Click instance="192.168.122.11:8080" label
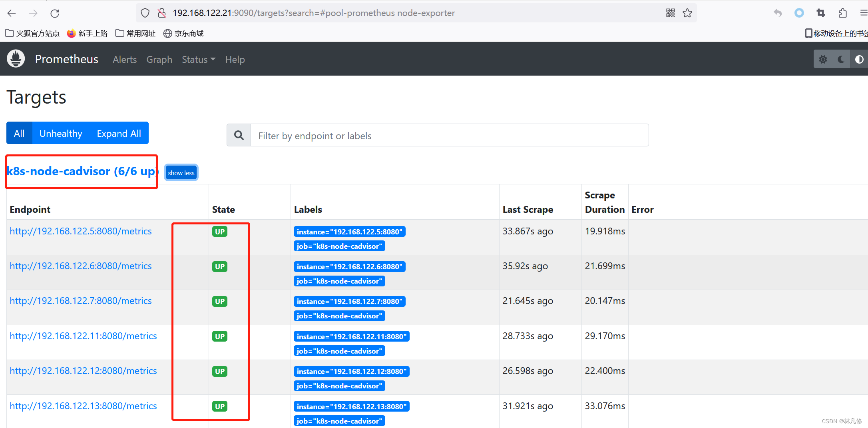 (x=352, y=336)
